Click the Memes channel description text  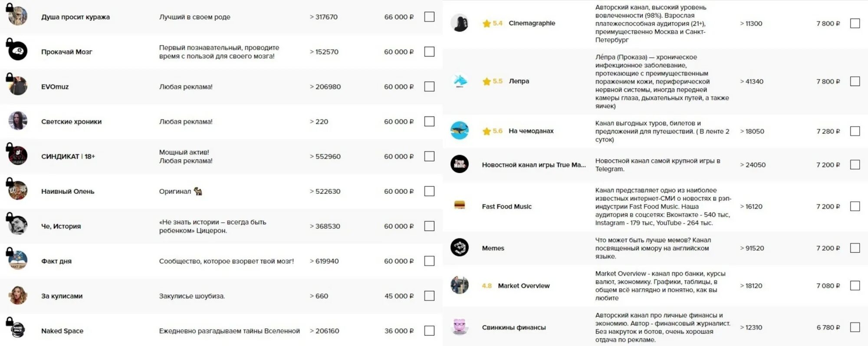tap(653, 248)
